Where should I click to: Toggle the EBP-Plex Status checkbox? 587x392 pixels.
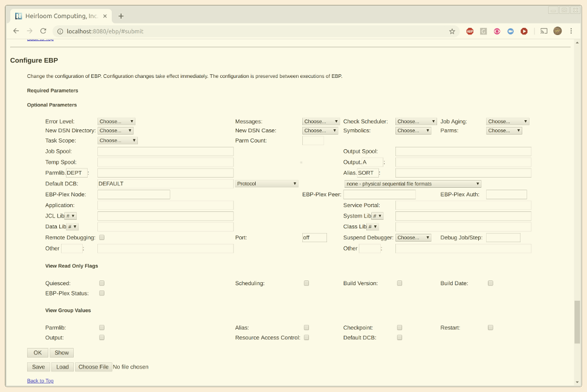[x=102, y=294]
